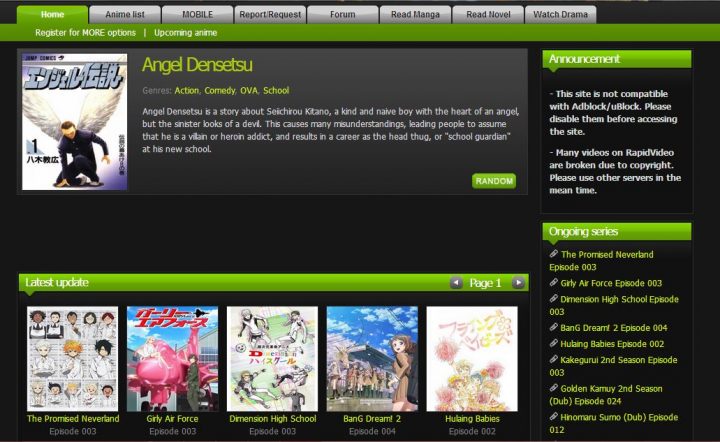This screenshot has width=720, height=442.
Task: Go to previous page of Latest update
Action: tap(456, 283)
